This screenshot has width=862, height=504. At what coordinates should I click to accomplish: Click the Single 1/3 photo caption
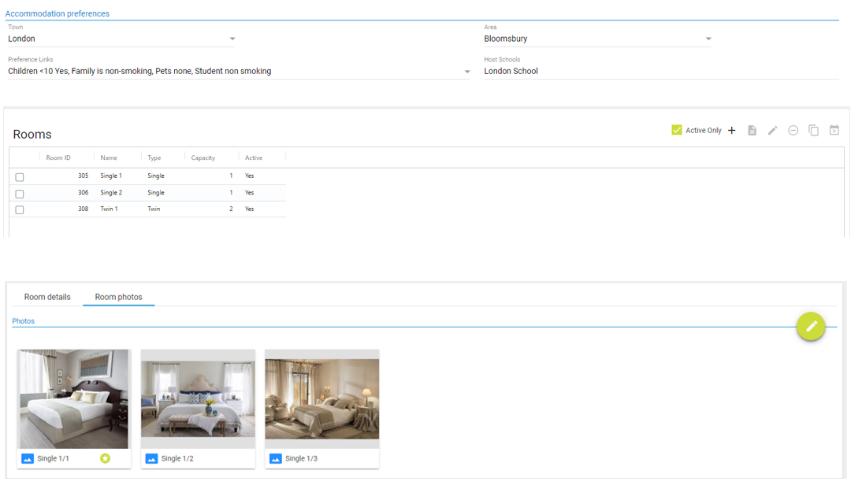click(301, 458)
